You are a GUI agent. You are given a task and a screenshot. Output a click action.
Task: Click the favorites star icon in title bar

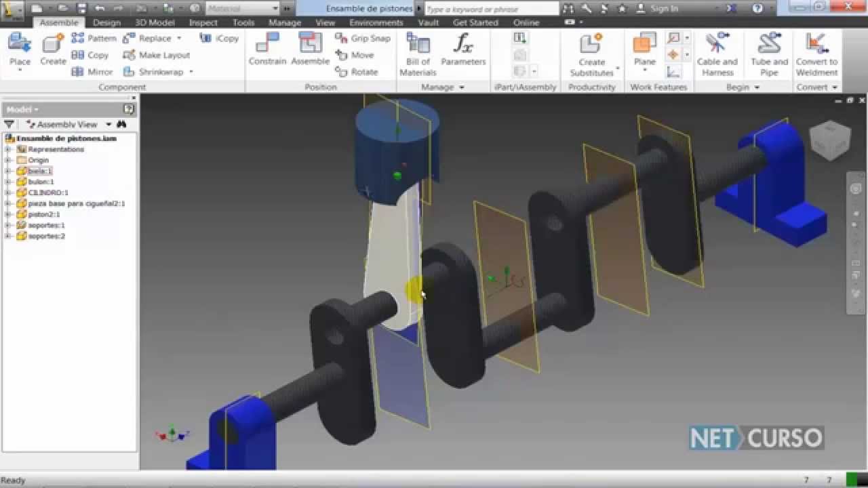click(623, 9)
